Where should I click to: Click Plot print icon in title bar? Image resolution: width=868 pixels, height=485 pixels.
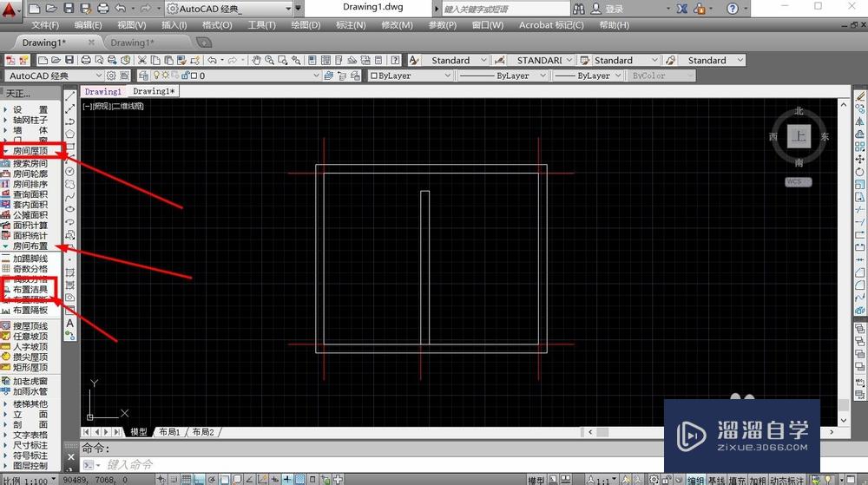coord(103,9)
